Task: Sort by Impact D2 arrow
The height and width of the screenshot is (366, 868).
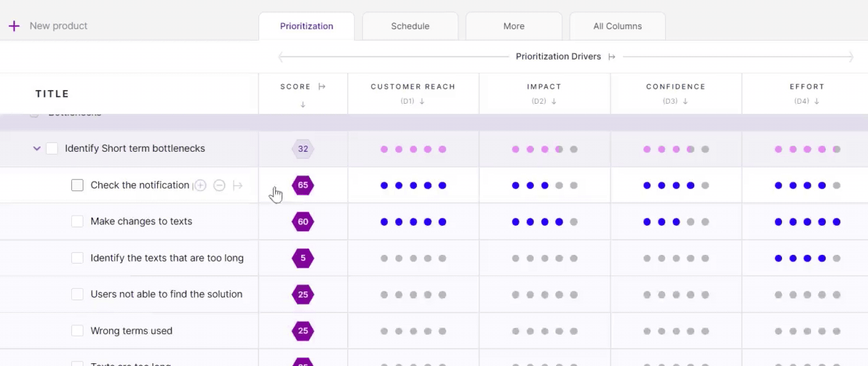Action: pyautogui.click(x=553, y=102)
